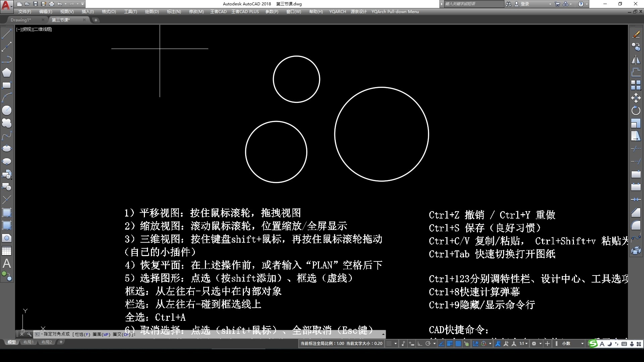The width and height of the screenshot is (644, 362).
Task: Select the Polygon tool
Action: point(6,72)
